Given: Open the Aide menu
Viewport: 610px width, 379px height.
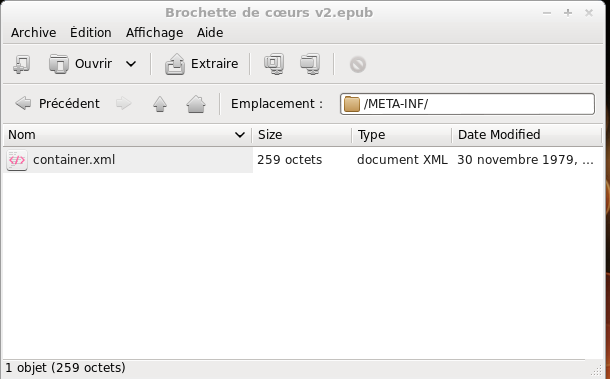Looking at the screenshot, I should [210, 33].
